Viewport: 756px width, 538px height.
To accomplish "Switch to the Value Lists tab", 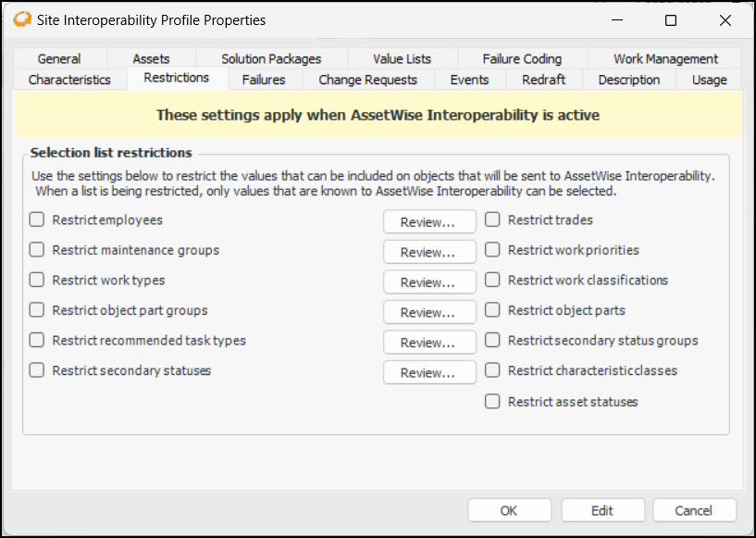I will (x=402, y=59).
